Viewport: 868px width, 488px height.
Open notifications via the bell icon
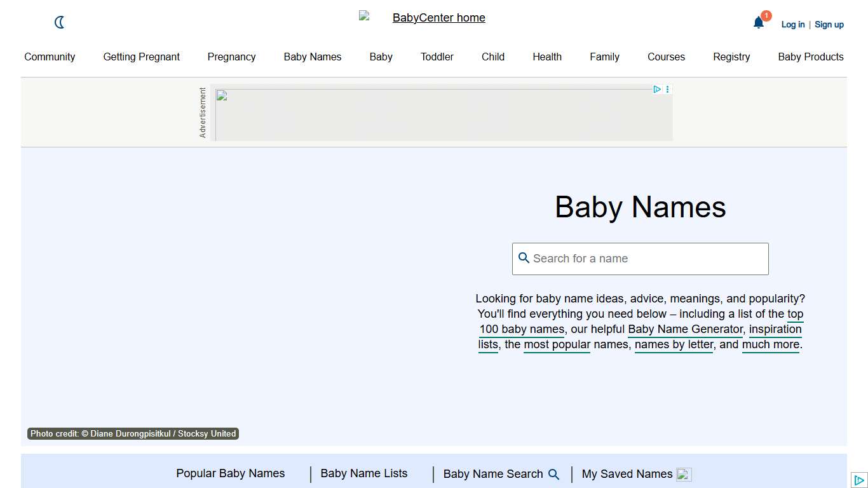[x=758, y=22]
